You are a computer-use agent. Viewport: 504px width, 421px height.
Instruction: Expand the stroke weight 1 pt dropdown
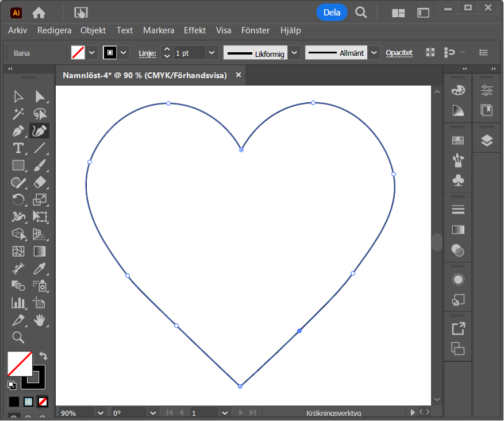pyautogui.click(x=211, y=53)
